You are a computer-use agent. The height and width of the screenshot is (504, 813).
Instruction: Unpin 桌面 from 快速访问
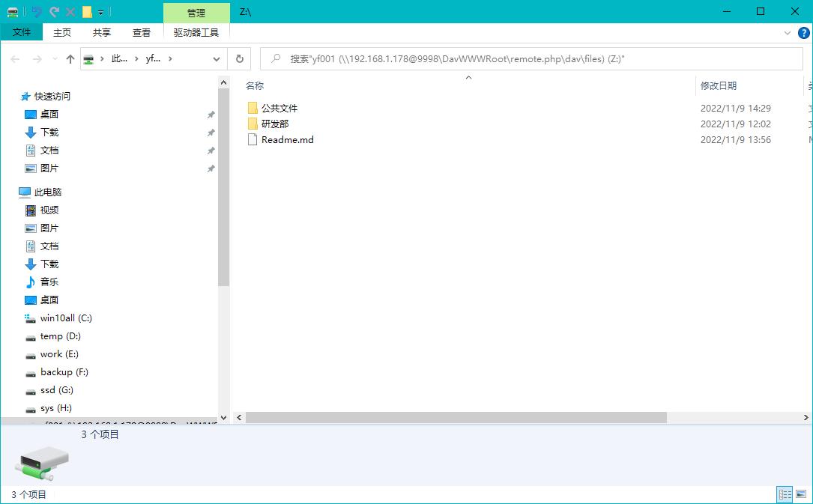(211, 115)
